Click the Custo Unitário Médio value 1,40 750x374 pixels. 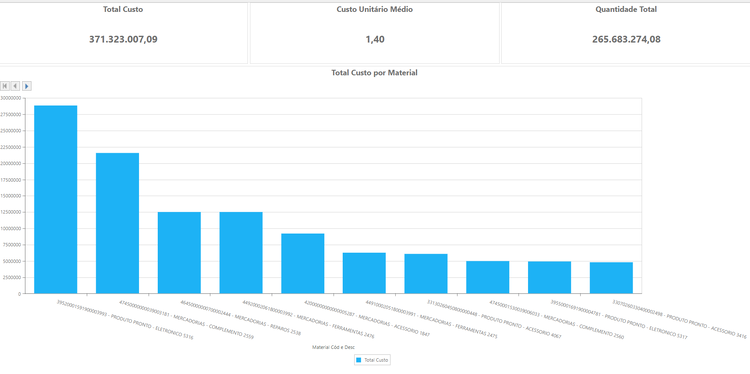pyautogui.click(x=375, y=39)
